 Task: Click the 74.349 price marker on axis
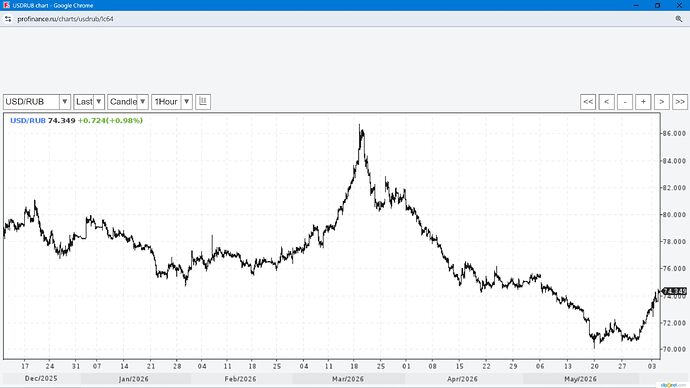coord(674,291)
